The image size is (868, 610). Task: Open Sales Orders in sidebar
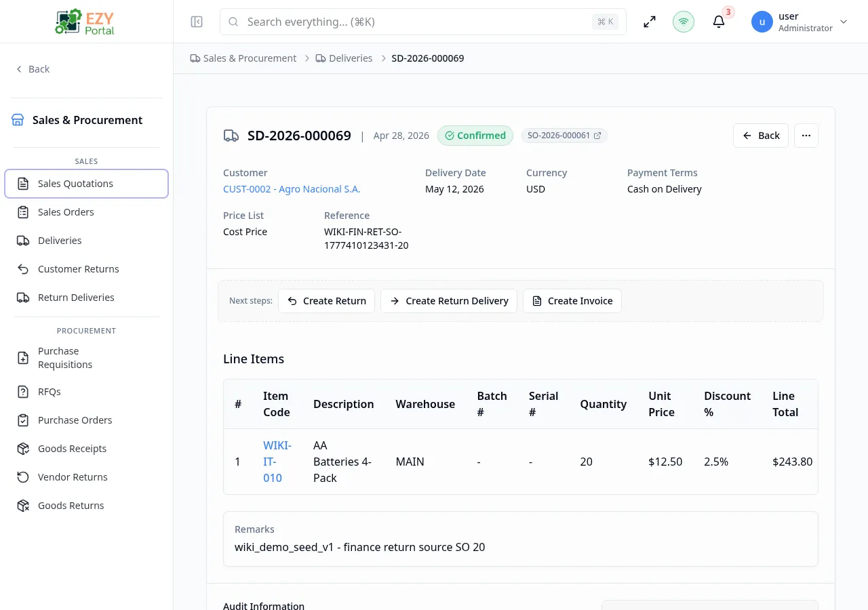(86, 212)
